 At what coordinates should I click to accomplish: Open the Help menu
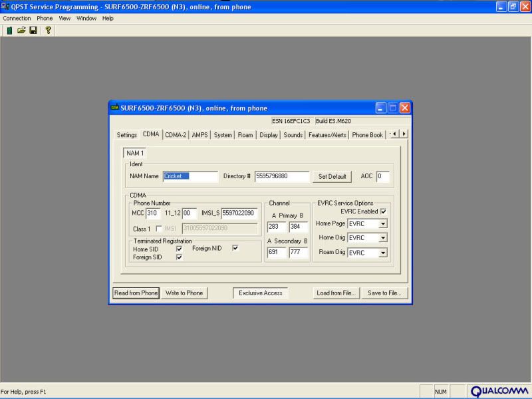tap(108, 19)
